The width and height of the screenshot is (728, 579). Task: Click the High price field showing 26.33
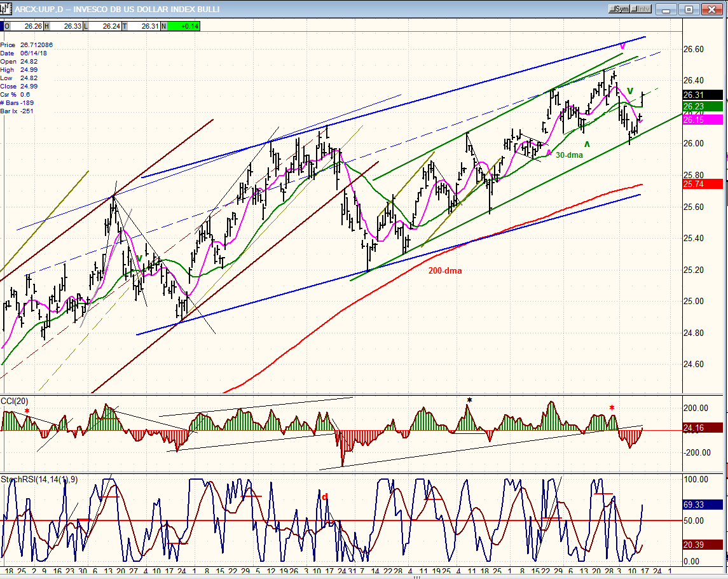click(x=72, y=26)
